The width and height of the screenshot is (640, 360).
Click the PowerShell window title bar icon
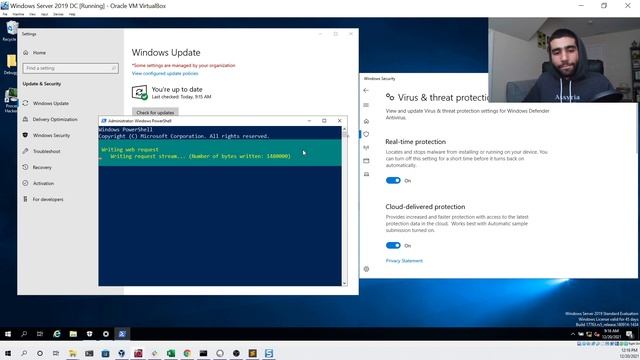(104, 121)
